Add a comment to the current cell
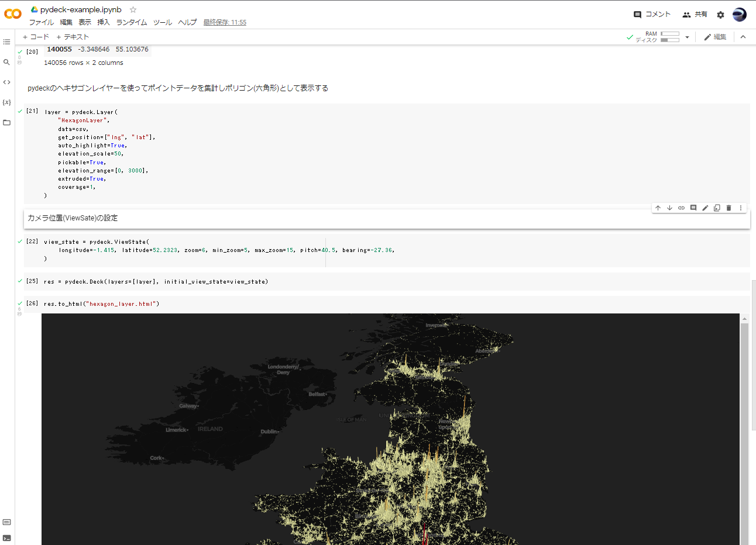Viewport: 756px width, 545px height. click(x=693, y=208)
